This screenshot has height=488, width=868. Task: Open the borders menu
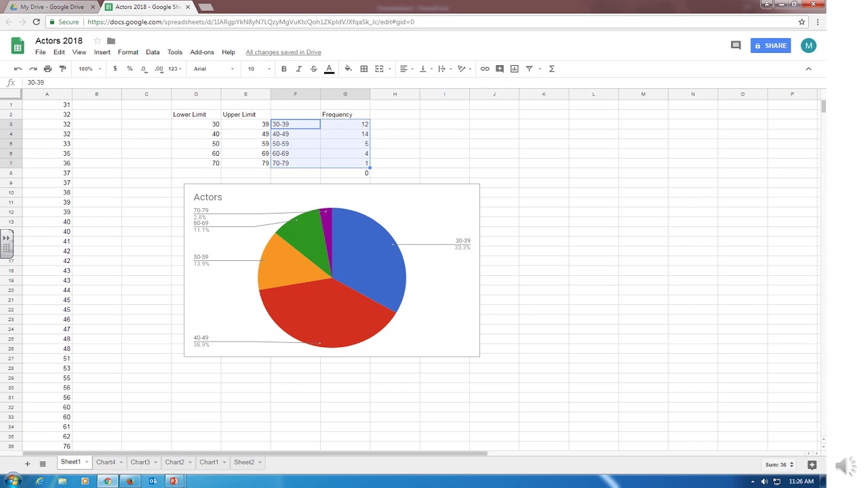pyautogui.click(x=364, y=68)
